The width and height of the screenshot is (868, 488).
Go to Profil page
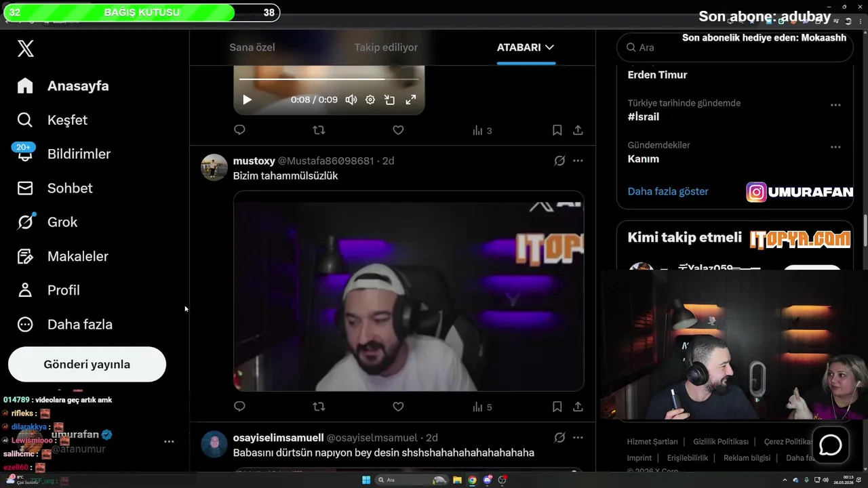[x=49, y=290]
